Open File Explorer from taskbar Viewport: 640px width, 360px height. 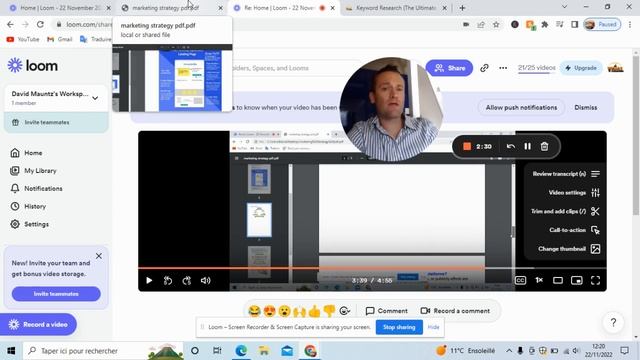pos(264,351)
